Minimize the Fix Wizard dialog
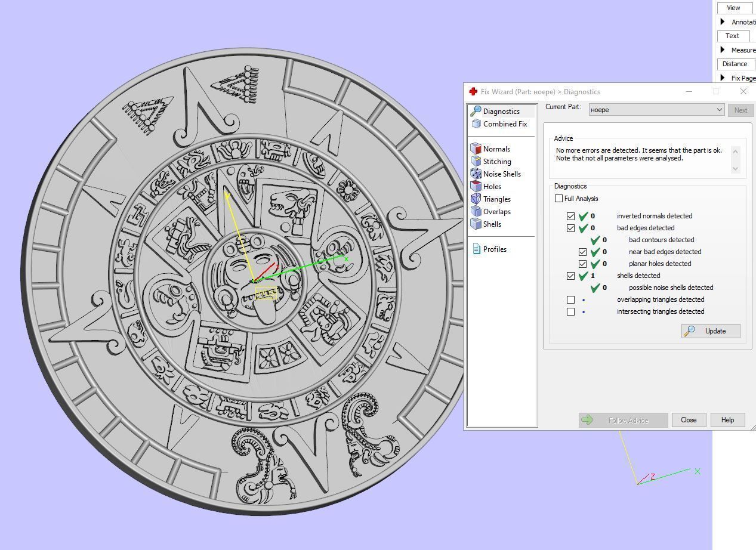Viewport: 756px width, 550px height. tap(689, 91)
